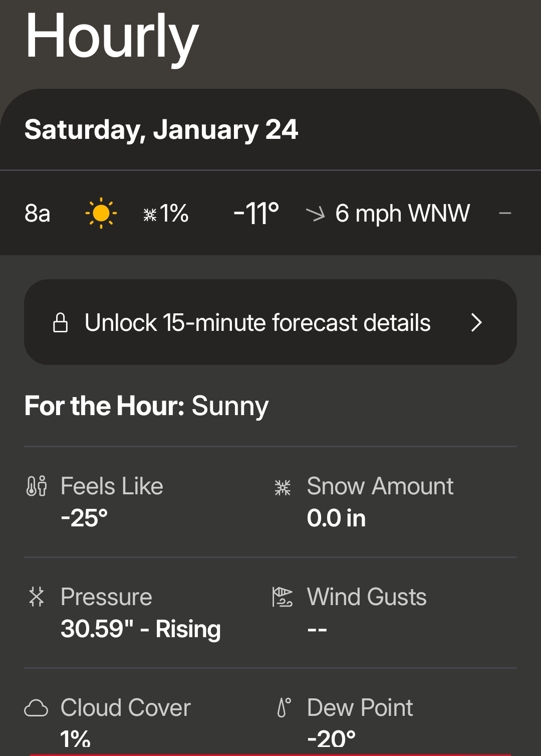This screenshot has width=541, height=756.
Task: Click the Cloud Cover cloud icon
Action: click(36, 708)
